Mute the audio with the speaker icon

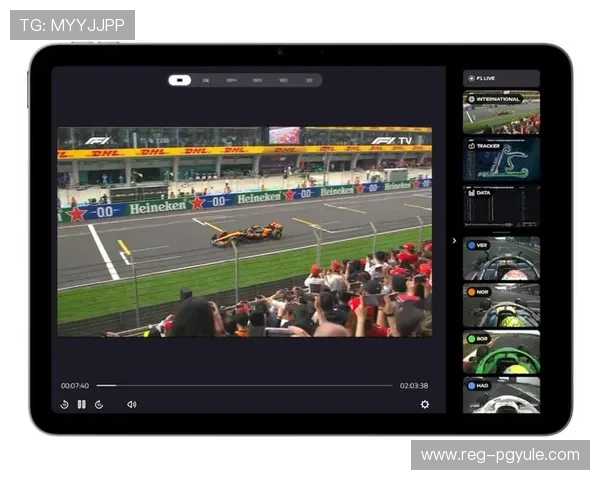pos(132,404)
